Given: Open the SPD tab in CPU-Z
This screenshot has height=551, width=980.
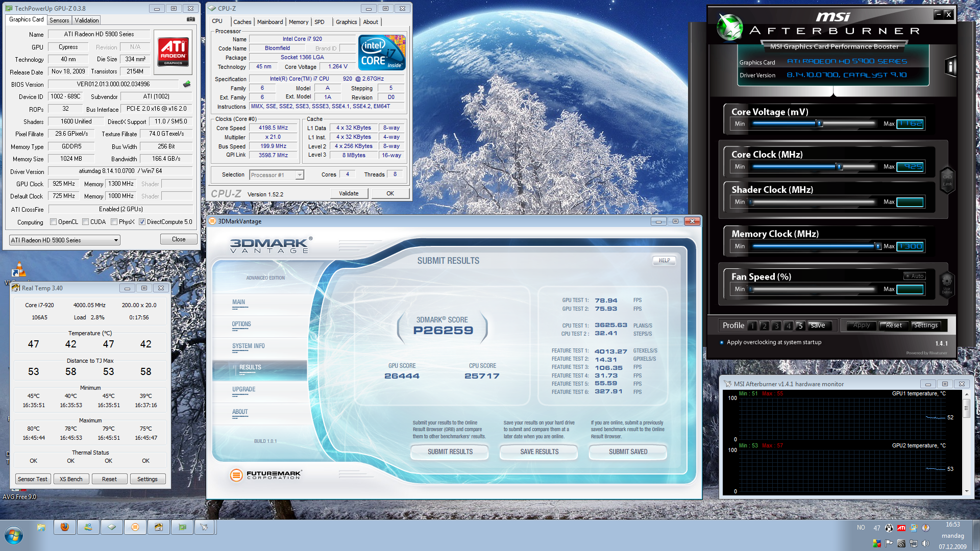Looking at the screenshot, I should (x=320, y=22).
